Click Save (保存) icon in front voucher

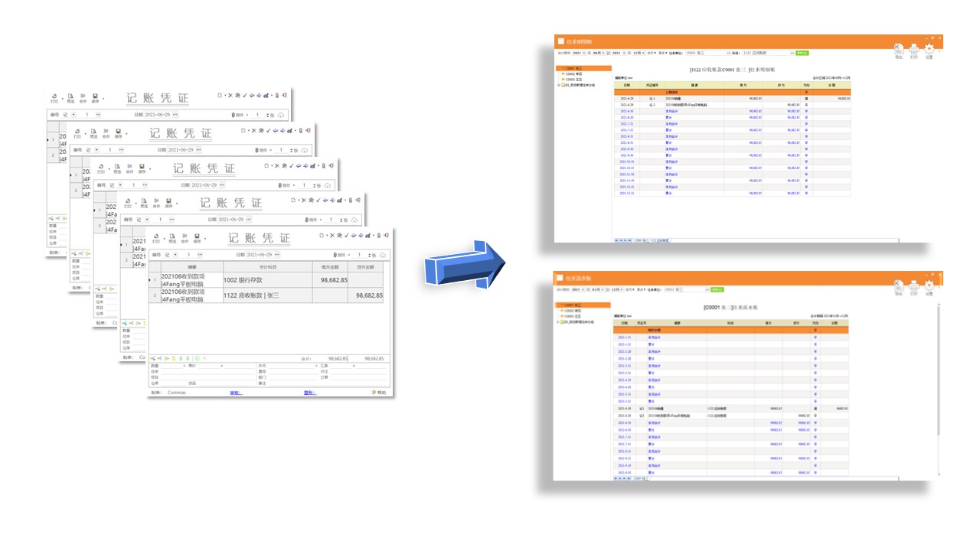[x=197, y=237]
